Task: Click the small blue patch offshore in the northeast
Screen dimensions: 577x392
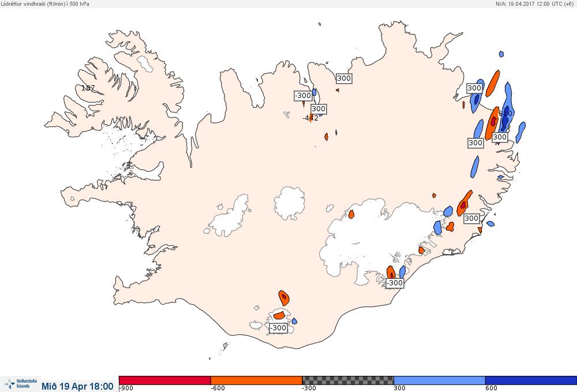Action: (501, 54)
